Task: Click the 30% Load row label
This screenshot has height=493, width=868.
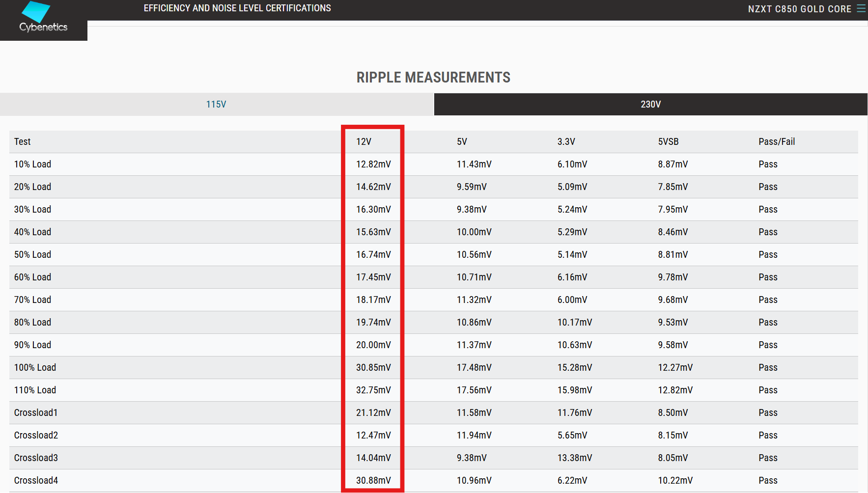Action: tap(32, 209)
